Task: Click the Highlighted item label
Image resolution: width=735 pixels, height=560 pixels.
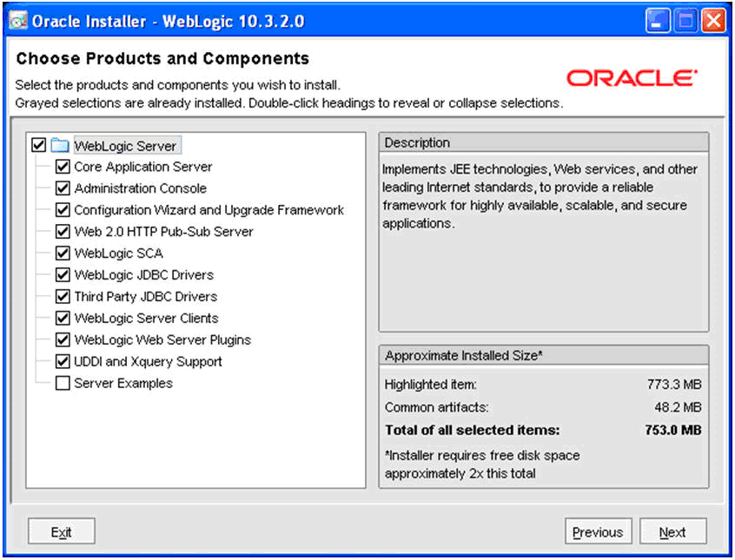Action: (430, 385)
